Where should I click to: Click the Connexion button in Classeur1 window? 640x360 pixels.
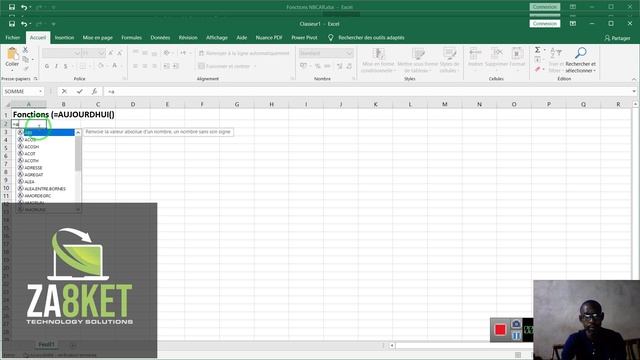pos(545,24)
